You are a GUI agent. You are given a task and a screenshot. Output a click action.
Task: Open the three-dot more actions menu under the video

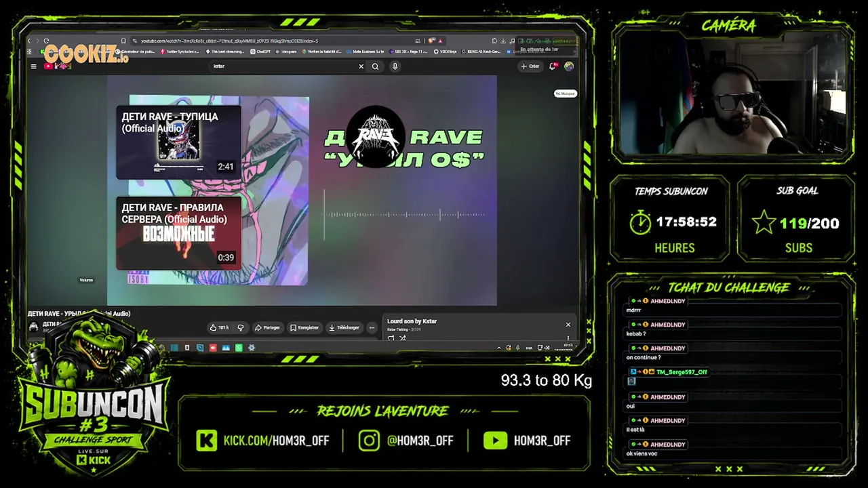tap(372, 327)
